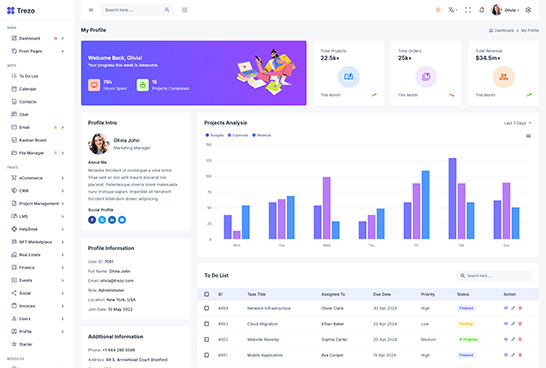Screen dimensions: 546x368
Task: Open the language translate icon
Action: coord(452,10)
